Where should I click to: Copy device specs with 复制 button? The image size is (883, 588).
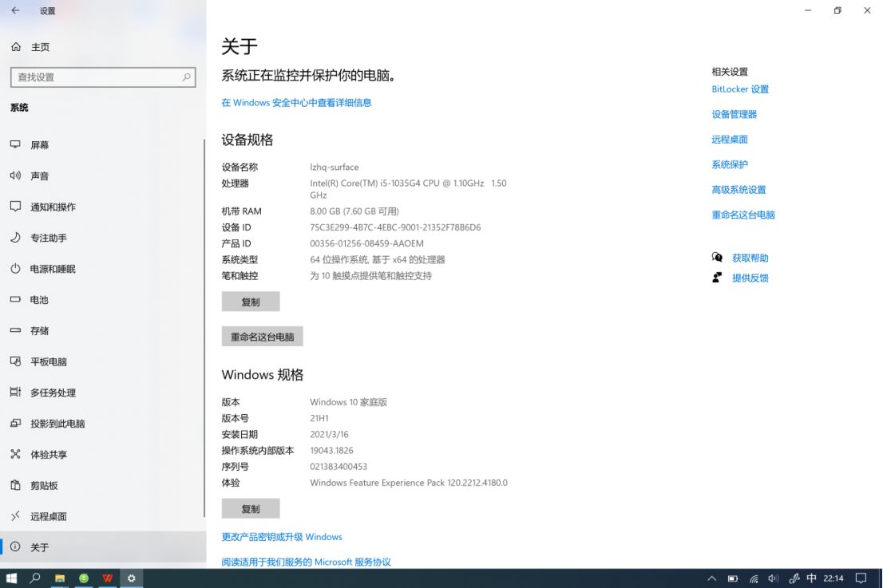coord(251,302)
